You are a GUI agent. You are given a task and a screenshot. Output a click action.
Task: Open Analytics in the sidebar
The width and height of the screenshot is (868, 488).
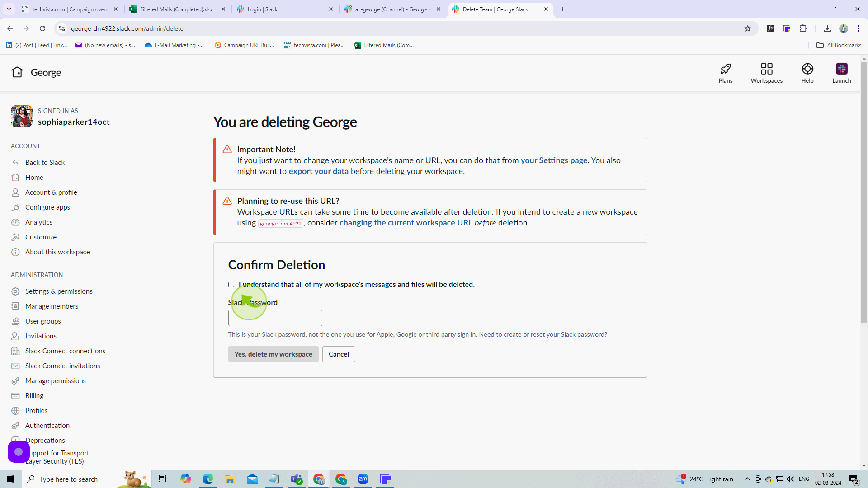(39, 222)
